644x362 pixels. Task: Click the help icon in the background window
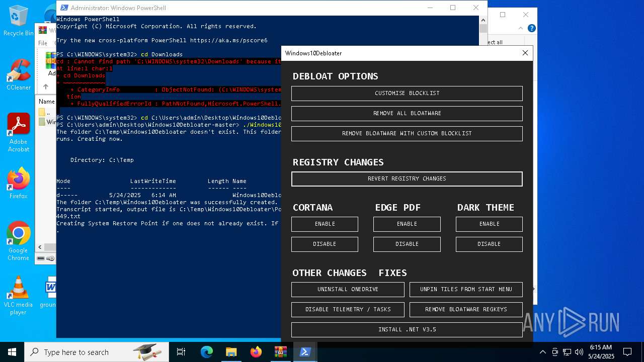[531, 29]
